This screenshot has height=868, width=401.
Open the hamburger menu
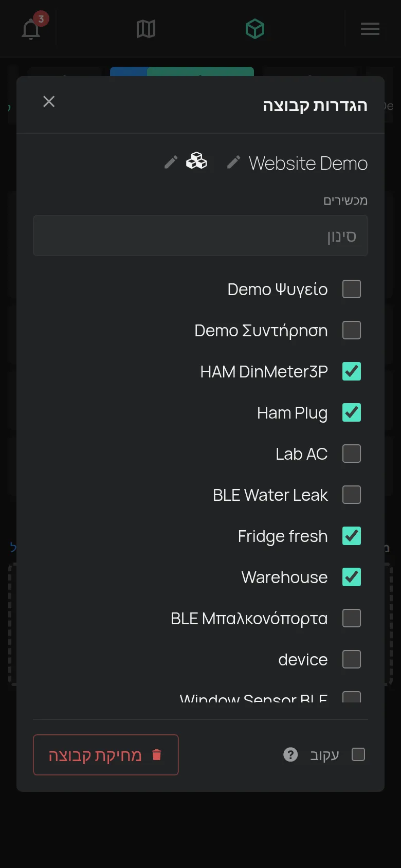[370, 29]
